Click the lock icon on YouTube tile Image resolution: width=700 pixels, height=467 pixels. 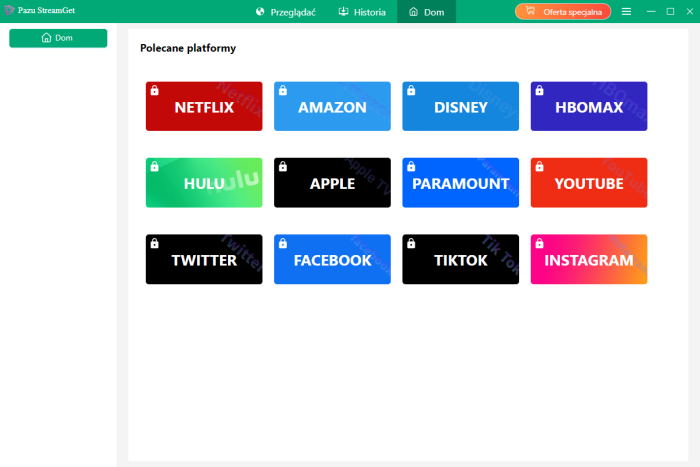pyautogui.click(x=539, y=167)
